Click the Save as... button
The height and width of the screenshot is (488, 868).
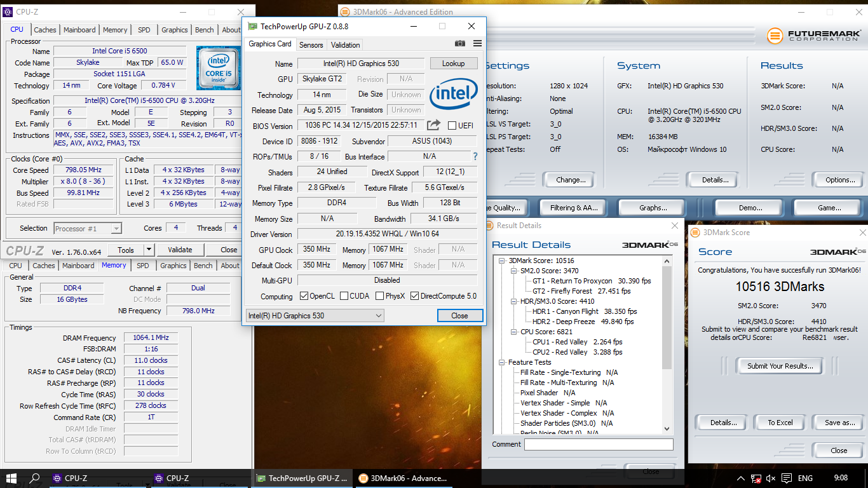[x=840, y=423]
